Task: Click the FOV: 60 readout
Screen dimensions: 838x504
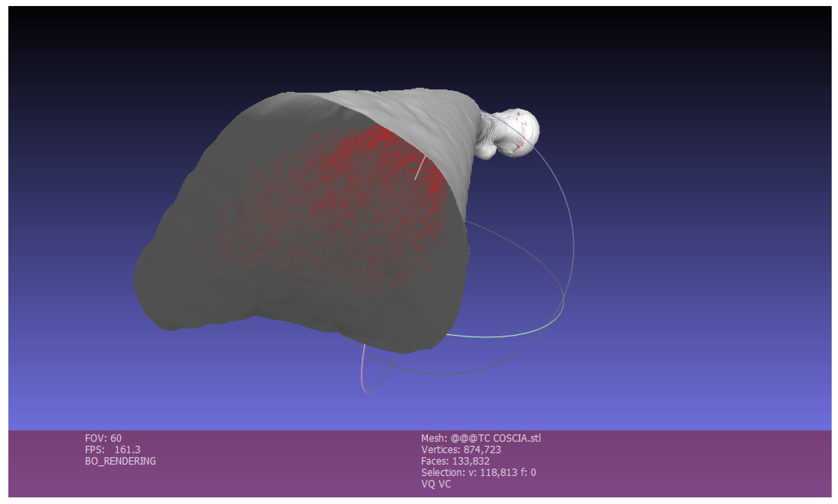Action: click(103, 438)
